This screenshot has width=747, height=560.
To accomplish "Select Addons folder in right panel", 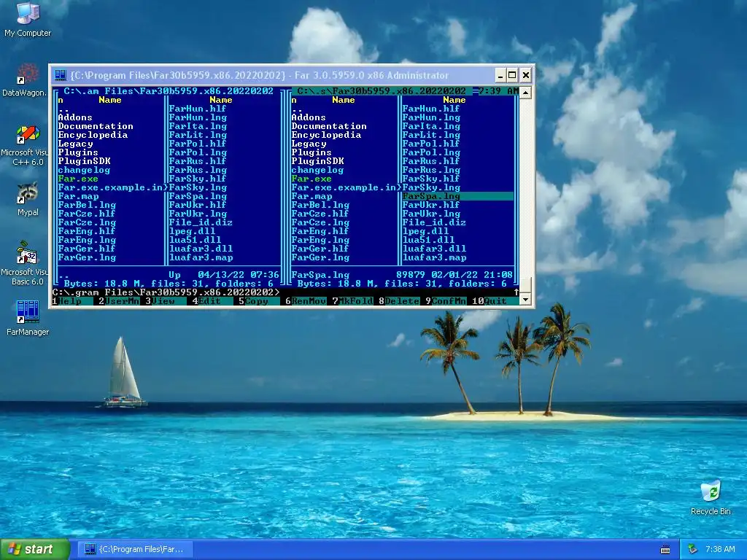I will pos(309,117).
